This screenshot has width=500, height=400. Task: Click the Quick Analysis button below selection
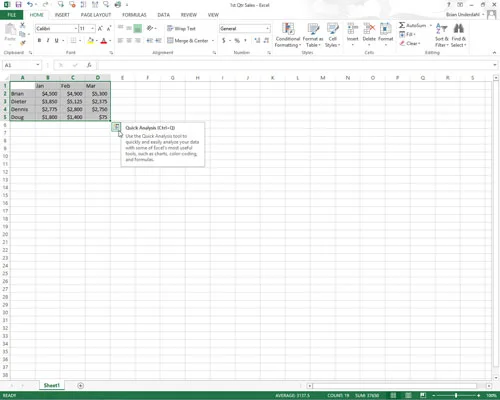(116, 127)
